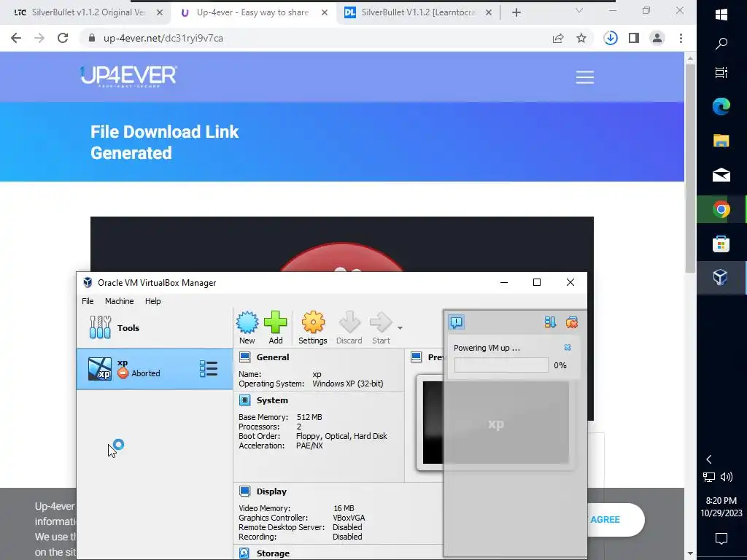Click the notification center icon in VirtualBox
Screen dimensions: 747x560
click(457, 322)
